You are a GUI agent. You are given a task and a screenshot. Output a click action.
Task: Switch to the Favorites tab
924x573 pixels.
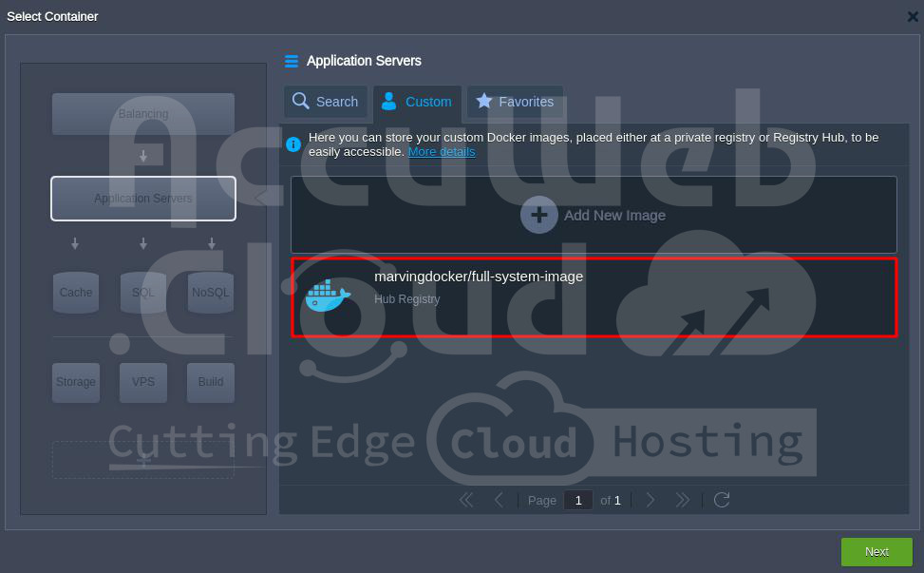(515, 102)
